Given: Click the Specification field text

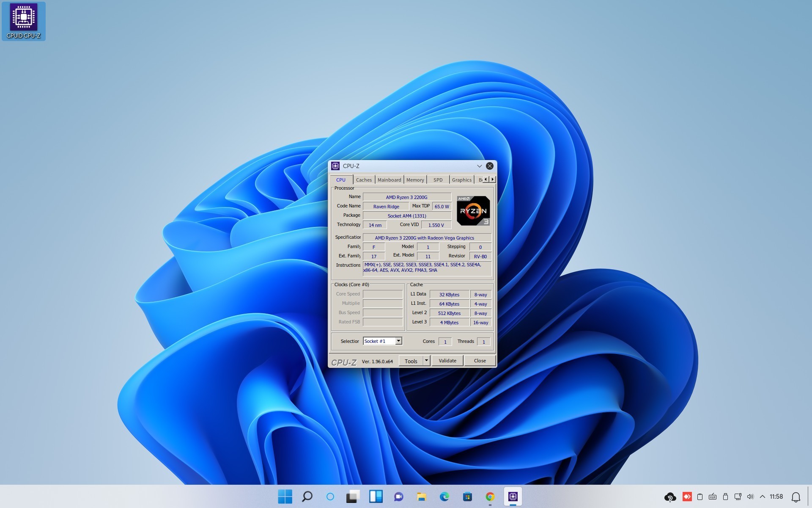Looking at the screenshot, I should pos(427,238).
